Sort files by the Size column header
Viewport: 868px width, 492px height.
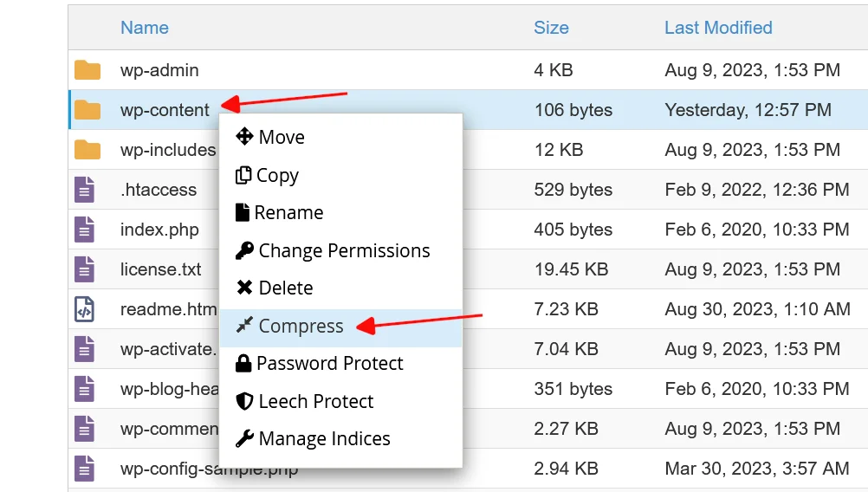coord(551,28)
